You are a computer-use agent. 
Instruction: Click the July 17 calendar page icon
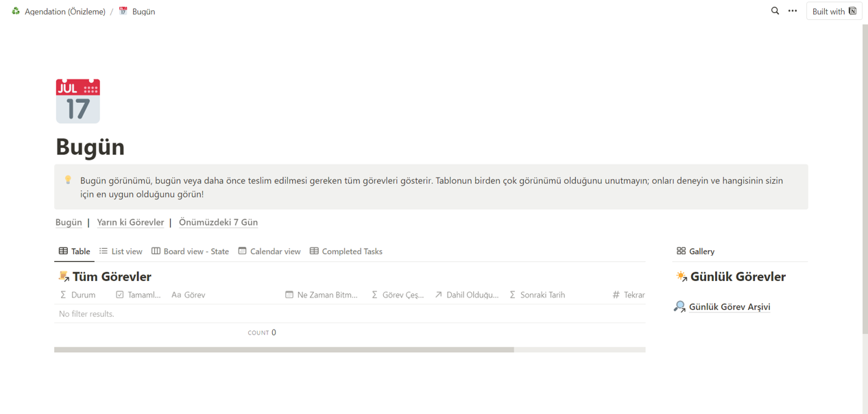[x=77, y=101]
